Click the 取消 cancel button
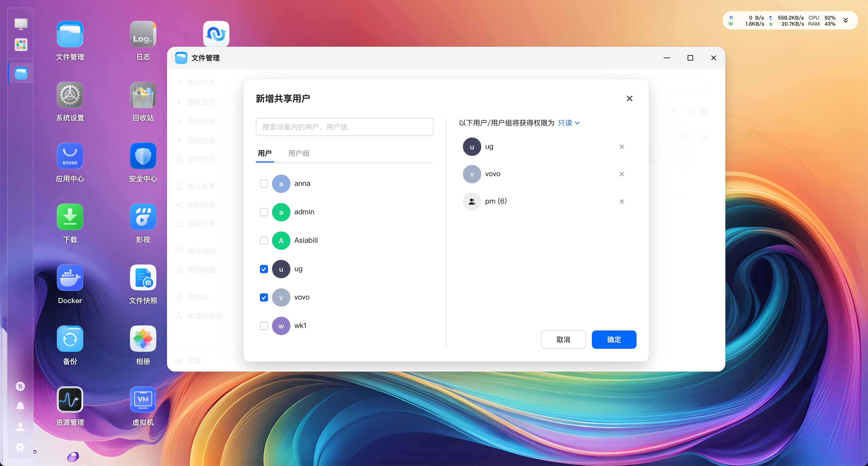868x466 pixels. coord(563,340)
